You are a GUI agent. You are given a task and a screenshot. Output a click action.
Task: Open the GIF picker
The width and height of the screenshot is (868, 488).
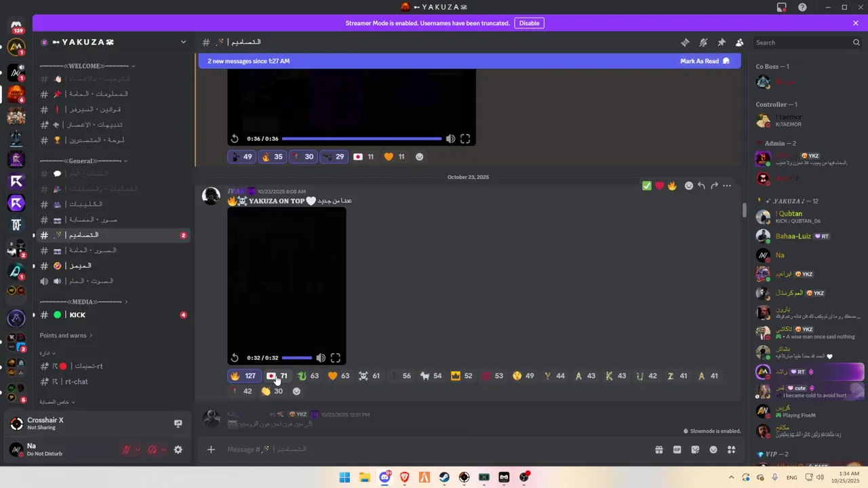pyautogui.click(x=677, y=449)
